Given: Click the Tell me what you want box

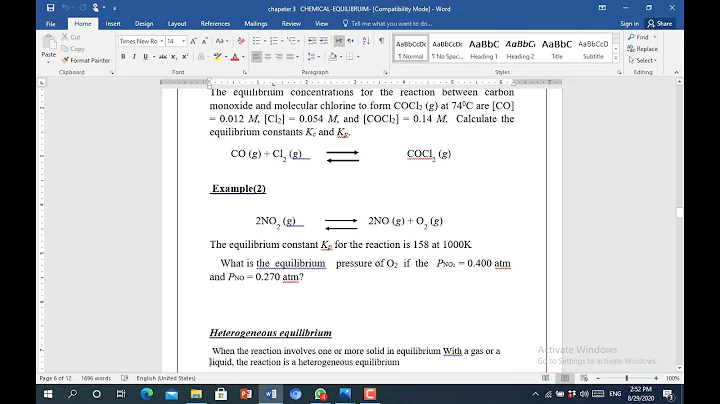Looking at the screenshot, I should (x=387, y=23).
